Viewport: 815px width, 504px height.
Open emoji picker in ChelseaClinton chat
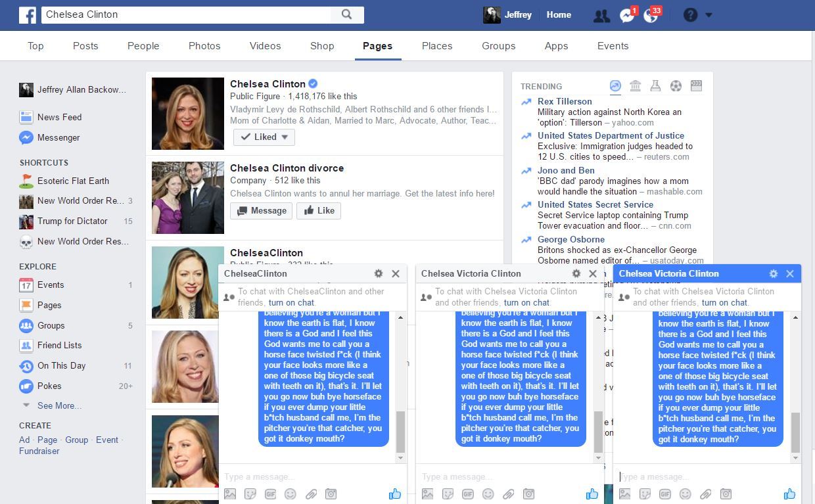click(x=291, y=494)
